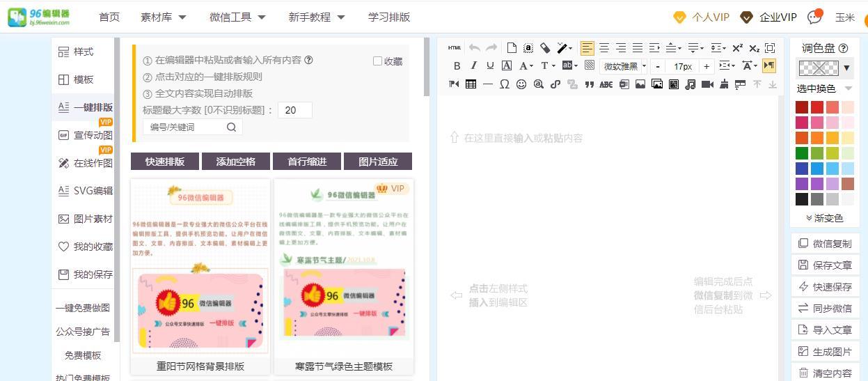The height and width of the screenshot is (381, 868).
Task: Go to 首页 in top navigation
Action: click(109, 17)
